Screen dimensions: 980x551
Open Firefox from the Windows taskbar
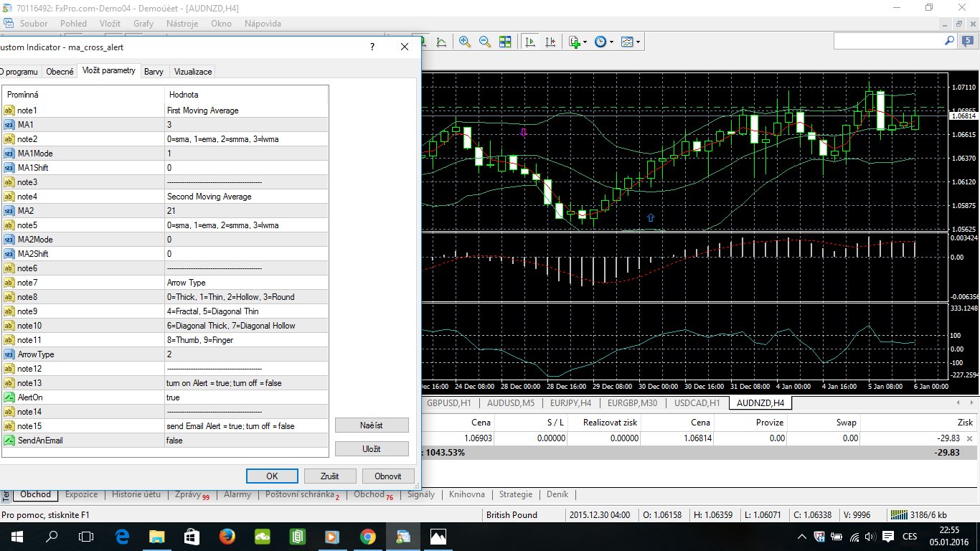[227, 536]
